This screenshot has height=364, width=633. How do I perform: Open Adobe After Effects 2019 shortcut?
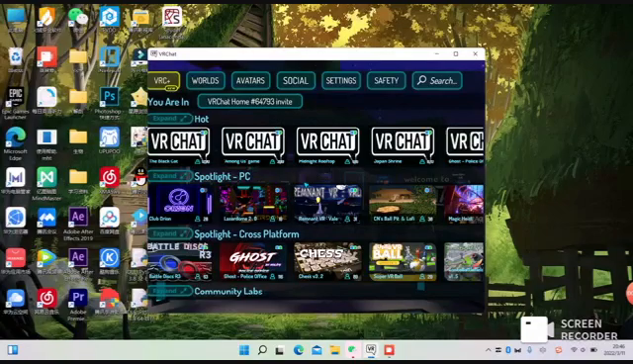78,224
